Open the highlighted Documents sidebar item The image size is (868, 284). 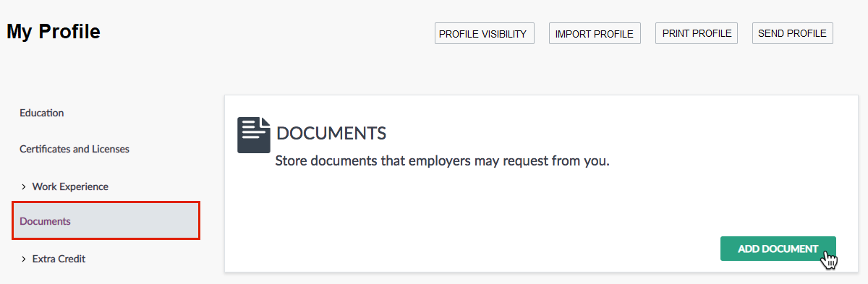(106, 221)
